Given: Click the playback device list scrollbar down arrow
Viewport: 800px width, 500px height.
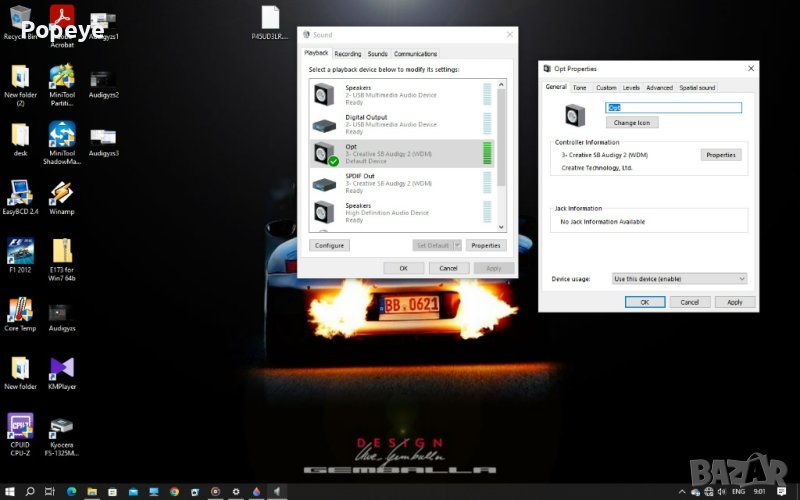Looking at the screenshot, I should (501, 228).
